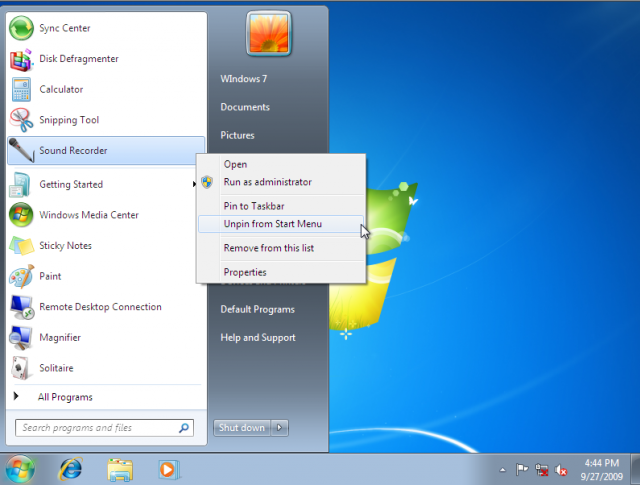Open Internet Explorer from the taskbar
640x485 pixels.
click(x=71, y=469)
